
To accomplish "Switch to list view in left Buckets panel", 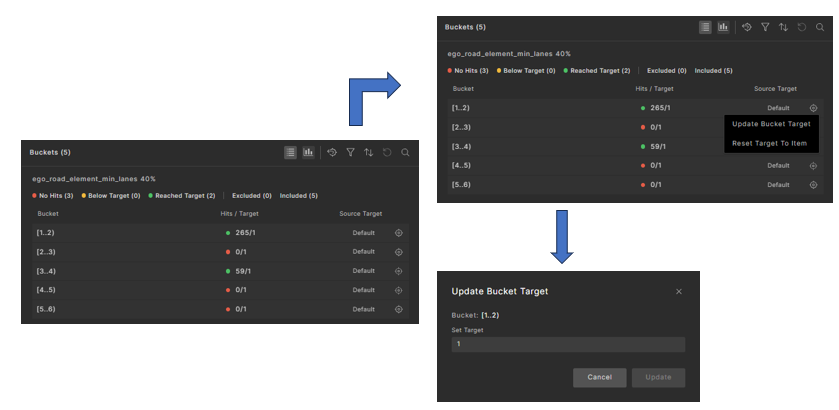I will 291,152.
